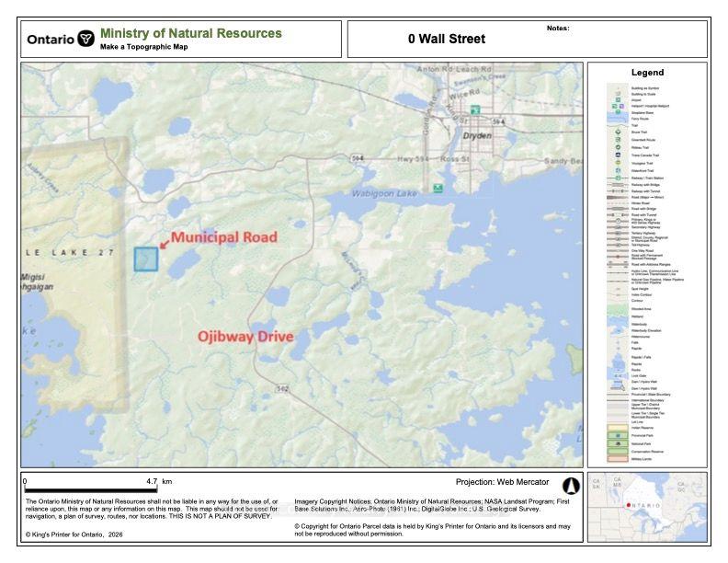Click the 'Ontario' wordmark text
The width and height of the screenshot is (728, 563).
pyautogui.click(x=51, y=39)
